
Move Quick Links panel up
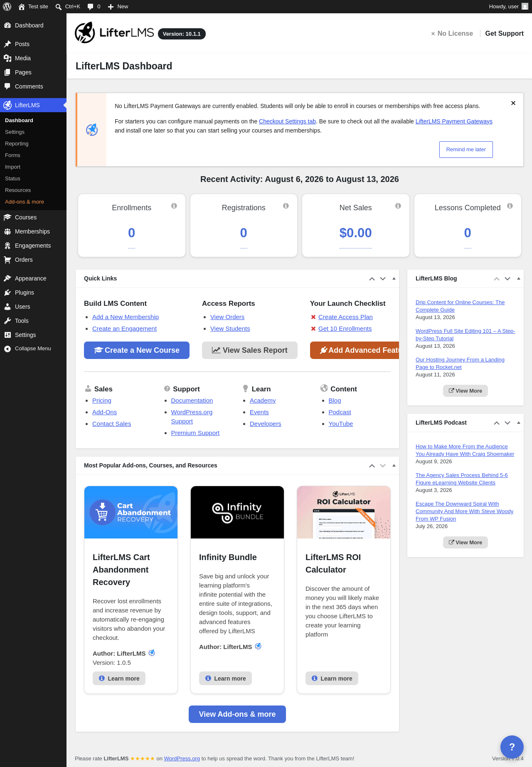(x=372, y=279)
